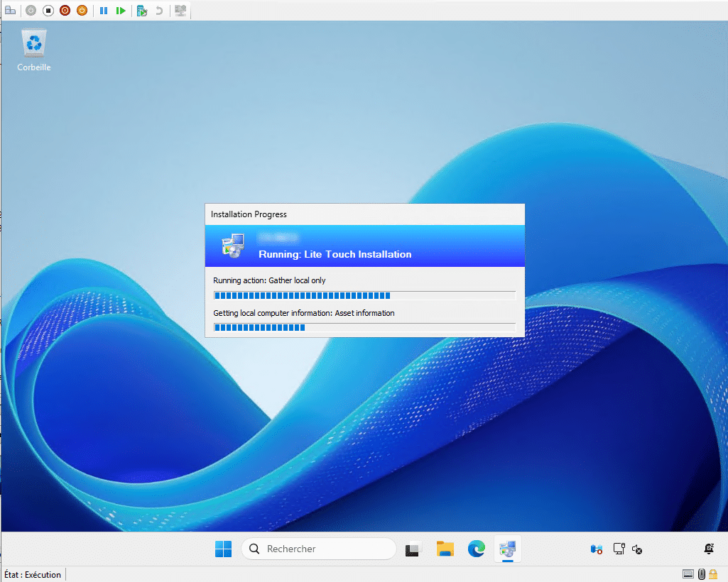Click the orange Save state icon
Image resolution: width=728 pixels, height=582 pixels.
(x=82, y=11)
